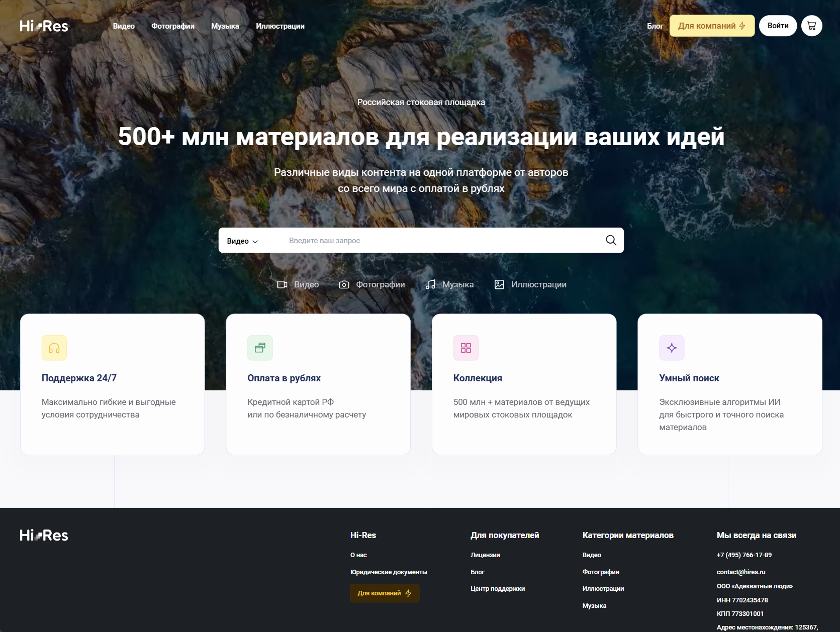Click the credit card icon on Оплата в рублях card
Viewport: 840px width, 632px height.
[260, 348]
